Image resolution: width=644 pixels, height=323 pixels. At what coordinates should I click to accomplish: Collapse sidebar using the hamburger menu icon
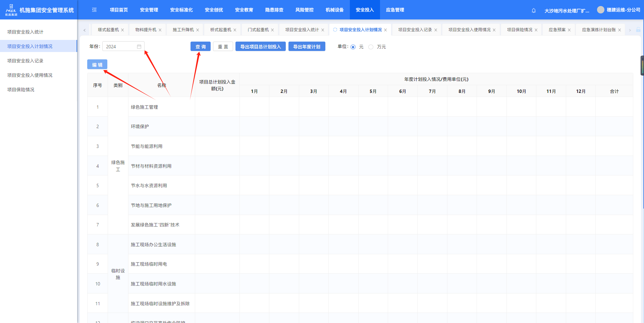coord(94,10)
